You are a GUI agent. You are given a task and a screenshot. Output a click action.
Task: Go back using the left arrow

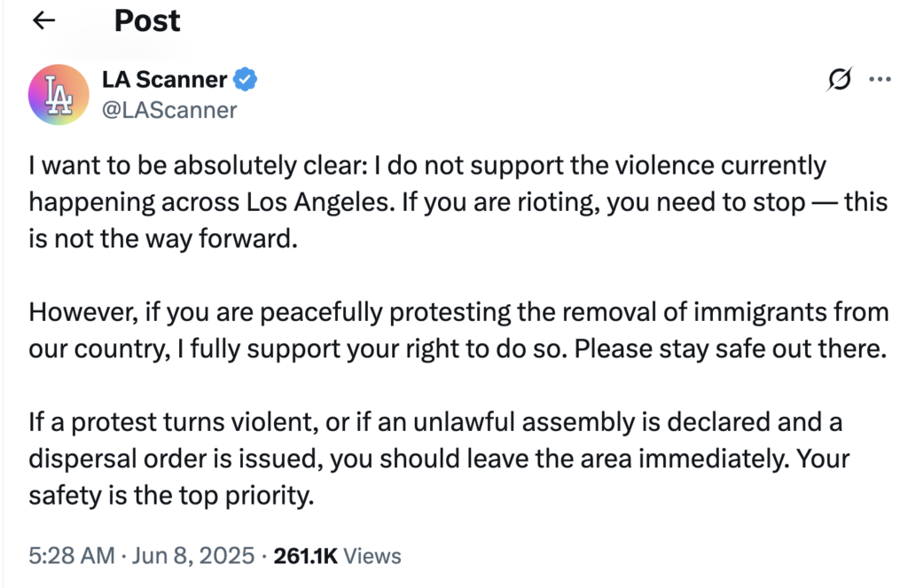44,21
